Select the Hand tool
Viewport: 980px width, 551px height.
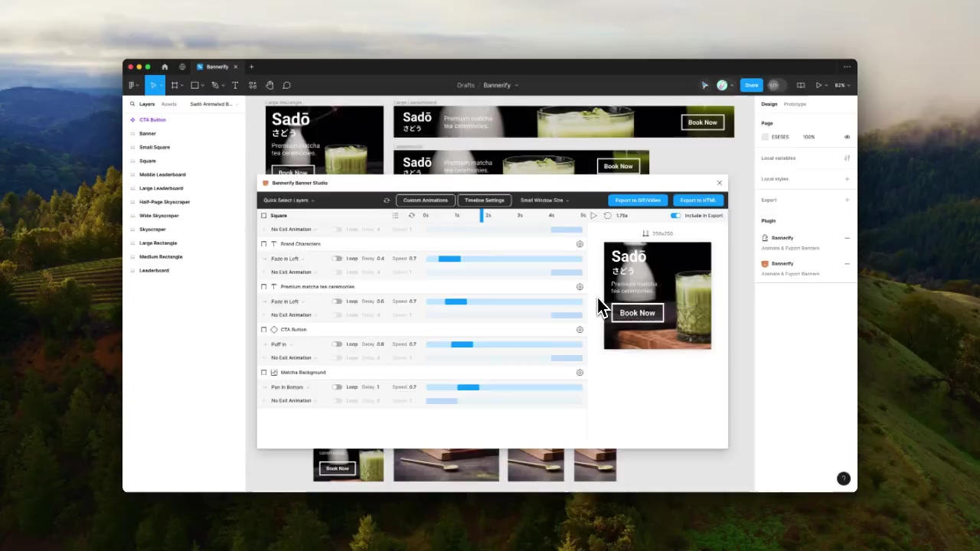[x=269, y=85]
